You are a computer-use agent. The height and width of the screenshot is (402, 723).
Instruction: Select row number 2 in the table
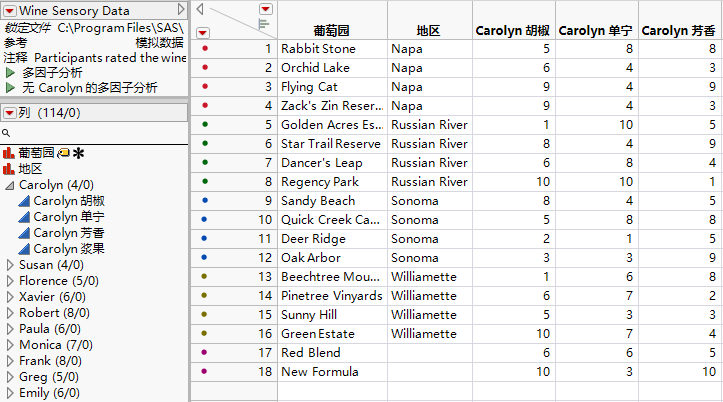click(268, 68)
